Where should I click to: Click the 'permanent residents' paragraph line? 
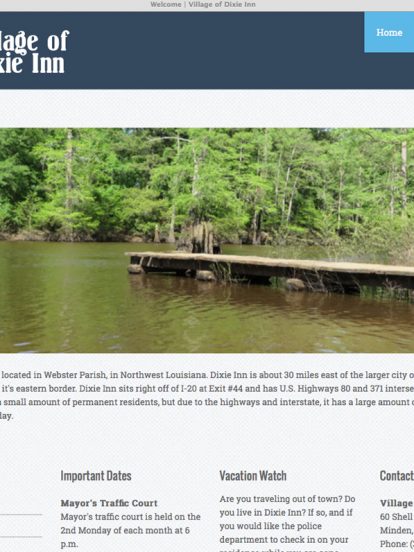click(x=207, y=402)
